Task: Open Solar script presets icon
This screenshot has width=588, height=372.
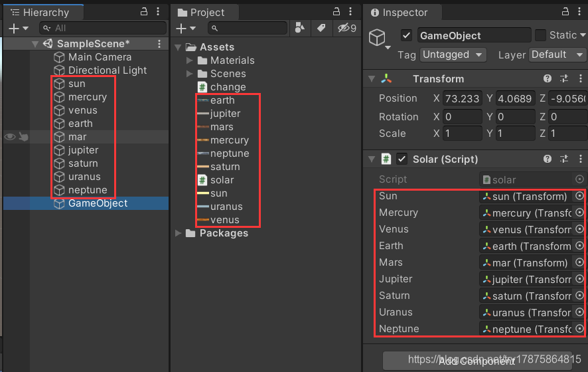Action: (x=564, y=159)
